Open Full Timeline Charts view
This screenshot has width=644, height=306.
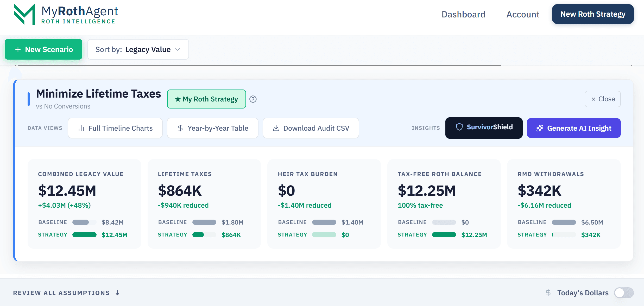click(x=115, y=128)
